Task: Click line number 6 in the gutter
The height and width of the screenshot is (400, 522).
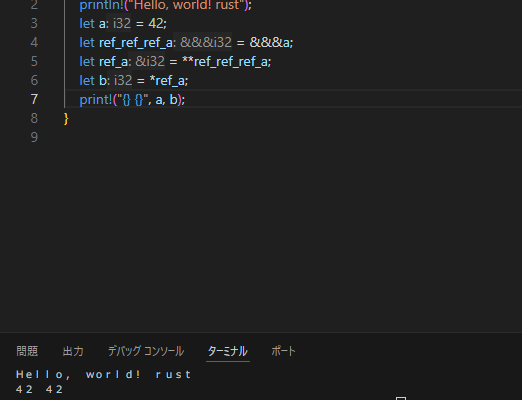Action: (34, 80)
